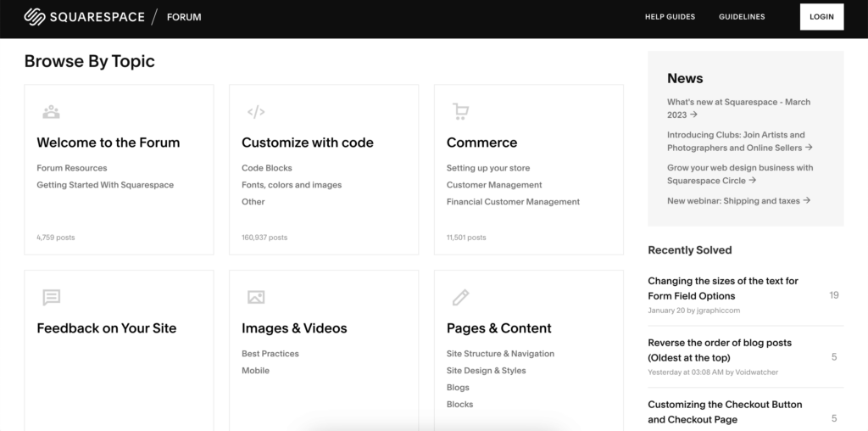
Task: Click the picture icon for Images & Videos
Action: pos(256,297)
